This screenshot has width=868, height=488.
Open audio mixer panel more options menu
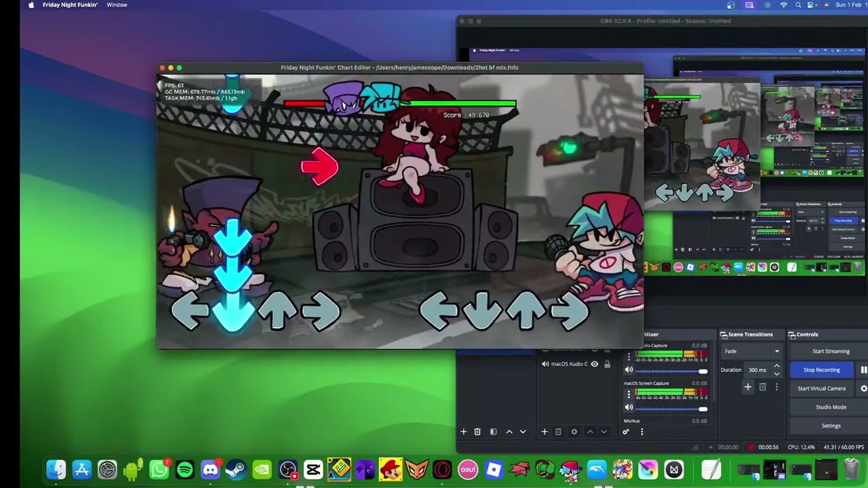(642, 432)
